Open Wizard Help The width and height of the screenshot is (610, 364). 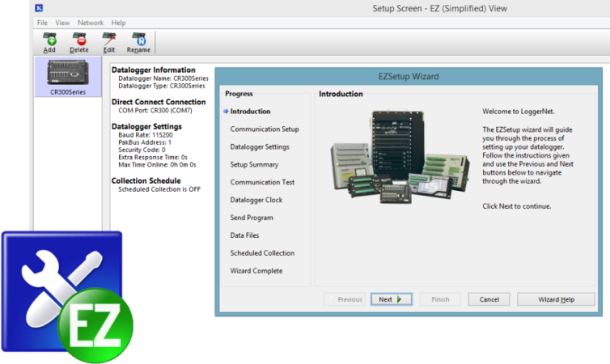pyautogui.click(x=556, y=299)
